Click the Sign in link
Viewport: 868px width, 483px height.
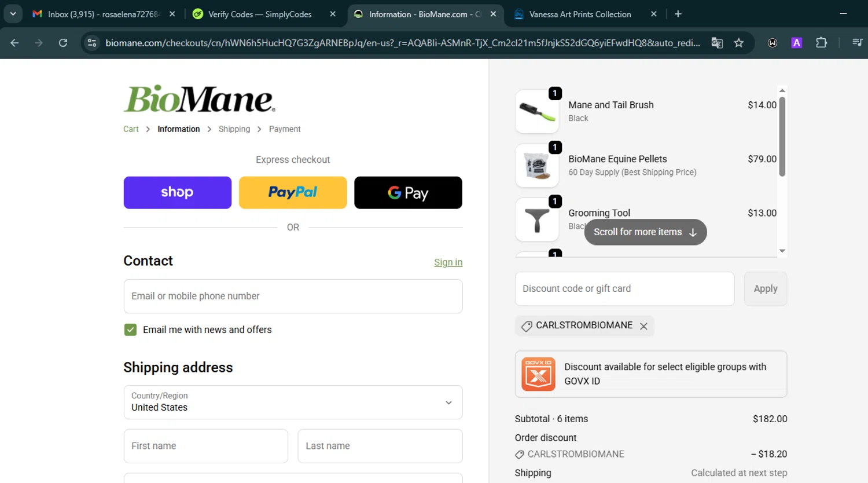[448, 262]
